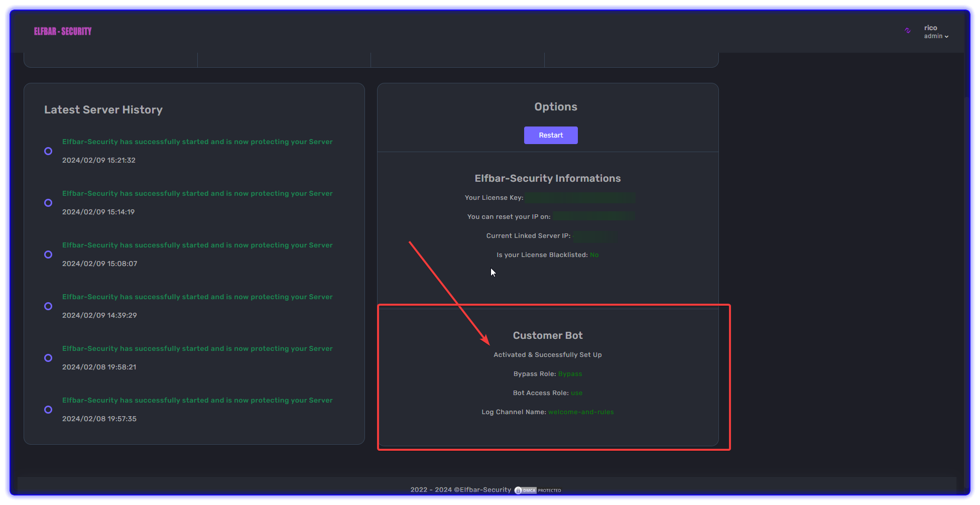The width and height of the screenshot is (980, 505).
Task: Click the hidden IP reset date value
Action: 593,217
